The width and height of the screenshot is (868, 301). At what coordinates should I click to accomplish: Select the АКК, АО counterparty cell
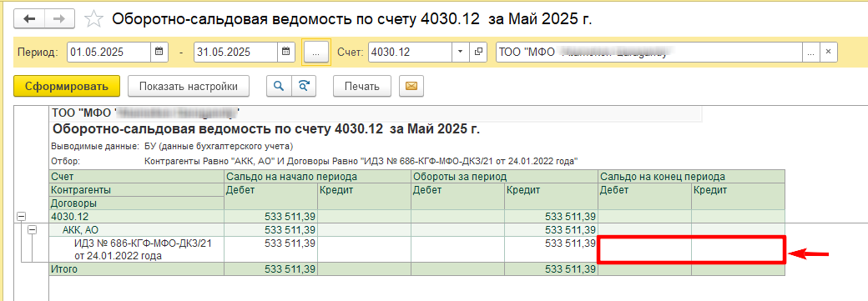pos(136,229)
